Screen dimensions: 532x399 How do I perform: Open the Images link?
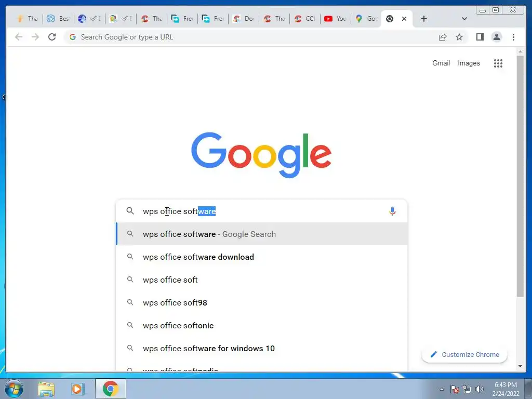pyautogui.click(x=469, y=63)
